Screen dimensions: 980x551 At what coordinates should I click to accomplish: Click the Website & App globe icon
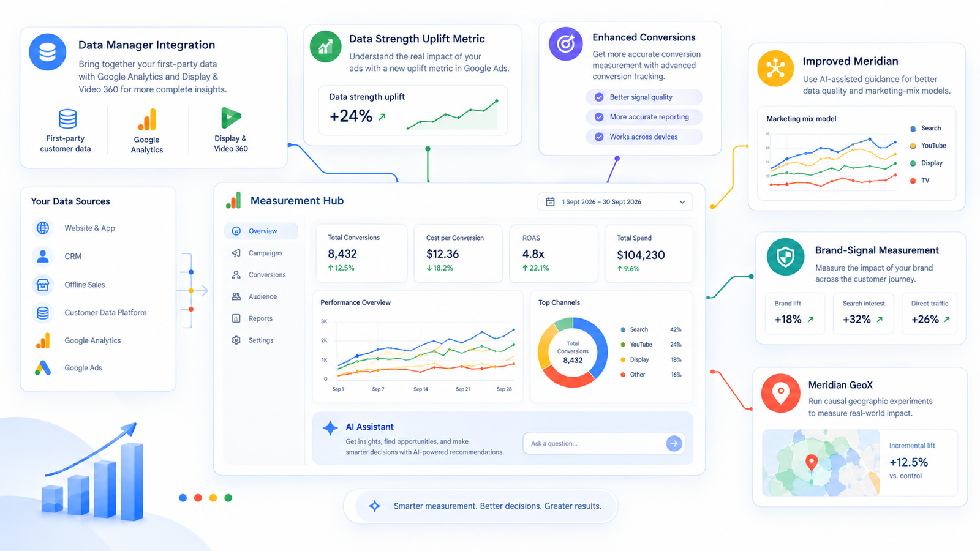click(43, 228)
